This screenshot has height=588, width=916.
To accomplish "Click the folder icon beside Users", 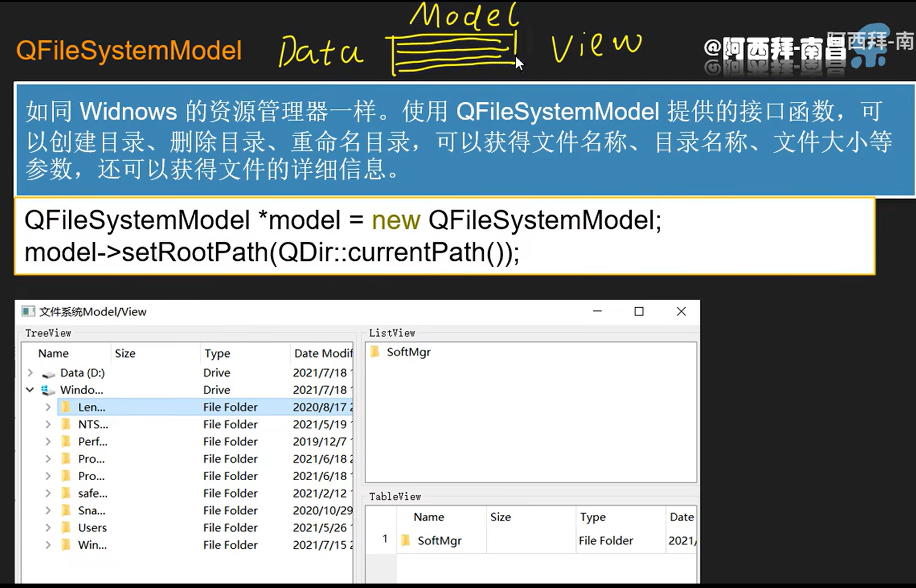I will click(66, 528).
